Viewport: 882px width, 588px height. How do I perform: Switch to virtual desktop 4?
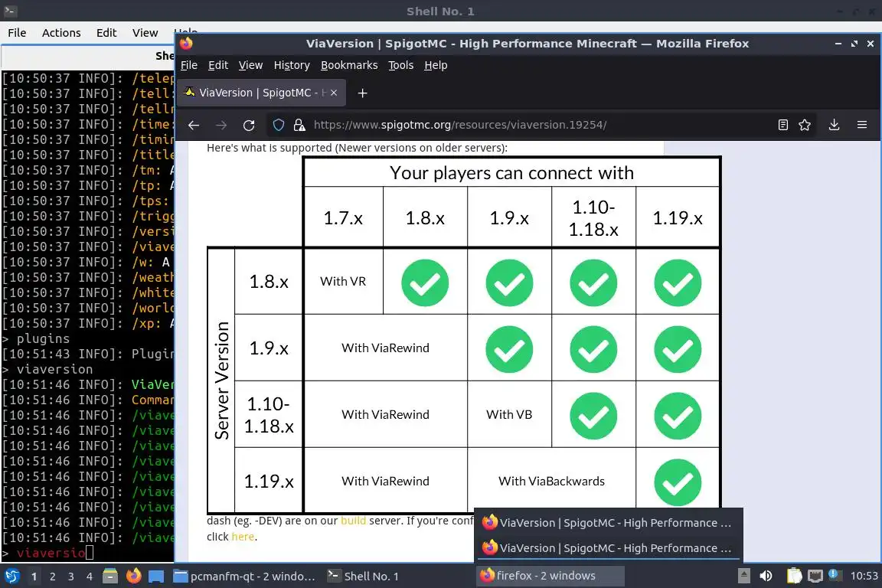pos(90,577)
